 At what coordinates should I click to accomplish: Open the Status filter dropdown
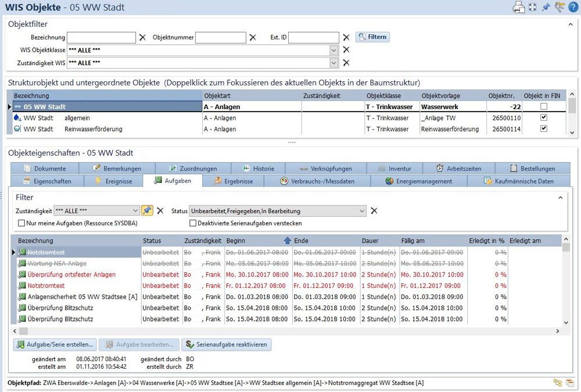coord(362,211)
